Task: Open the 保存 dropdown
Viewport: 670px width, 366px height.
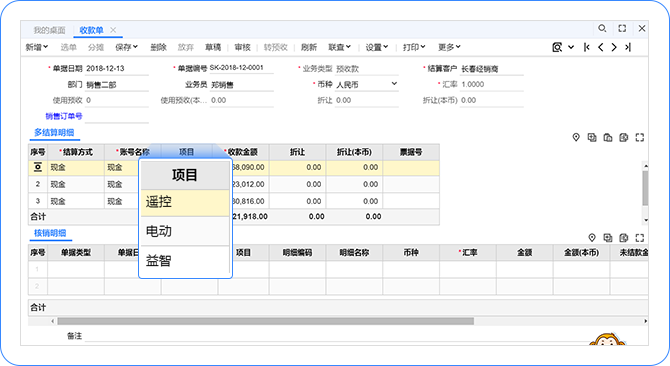Action: tap(126, 47)
